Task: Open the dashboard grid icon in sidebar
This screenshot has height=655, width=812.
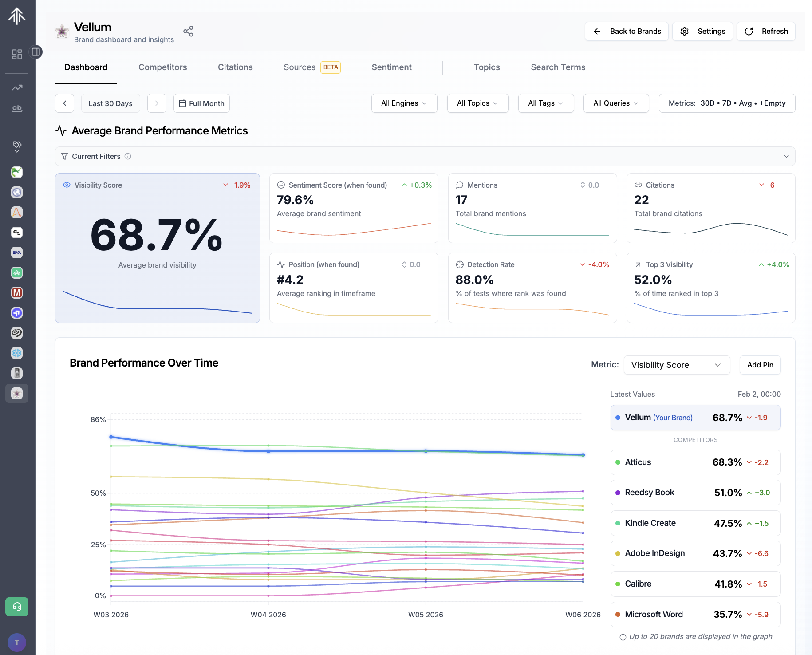Action: (x=17, y=54)
